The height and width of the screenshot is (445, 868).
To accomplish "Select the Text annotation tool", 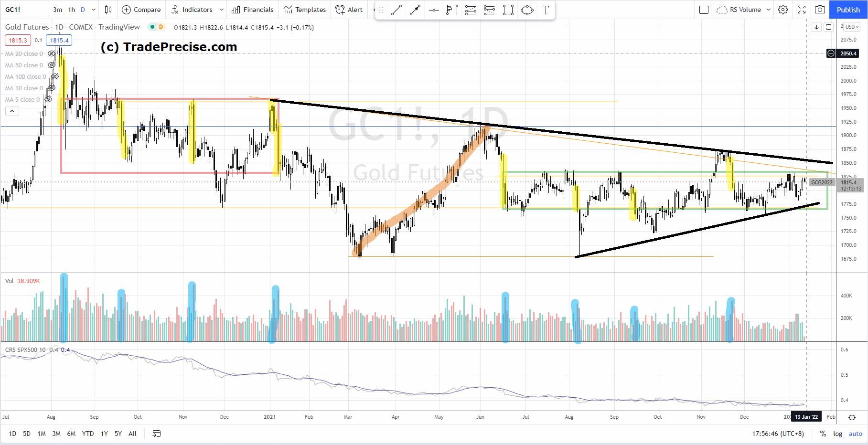I will pyautogui.click(x=546, y=10).
